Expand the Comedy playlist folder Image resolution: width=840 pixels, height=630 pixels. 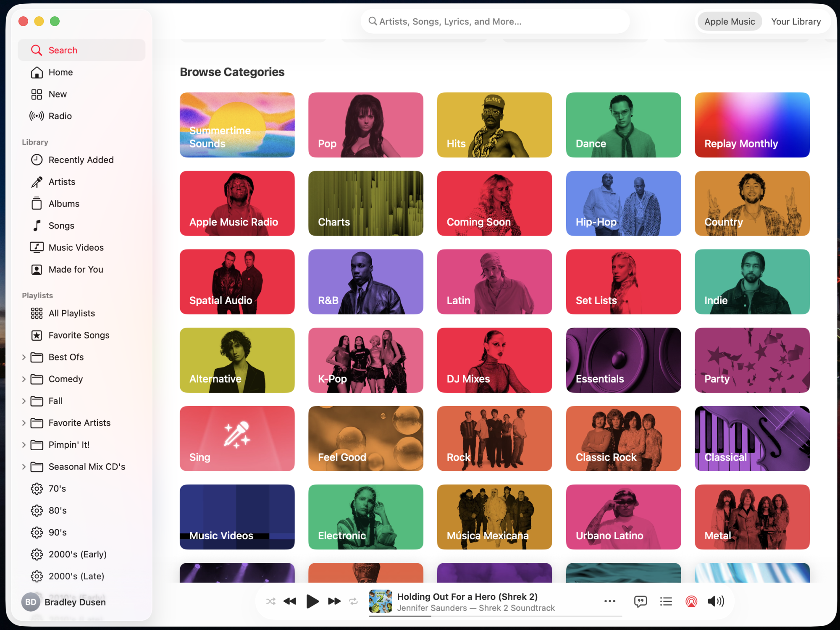pyautogui.click(x=24, y=379)
